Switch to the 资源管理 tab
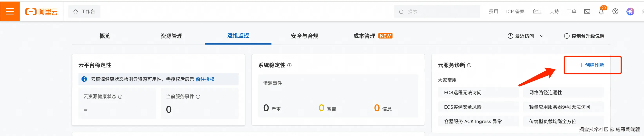 pos(172,36)
